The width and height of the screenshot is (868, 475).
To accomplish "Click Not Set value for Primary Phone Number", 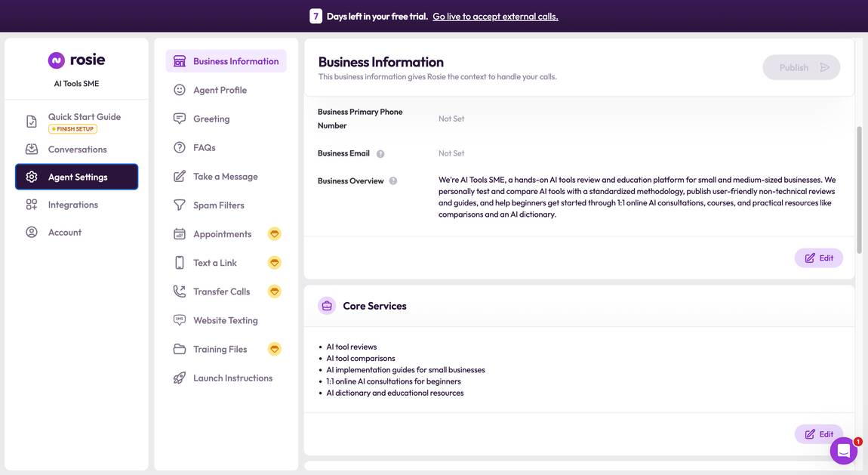I will click(x=451, y=119).
